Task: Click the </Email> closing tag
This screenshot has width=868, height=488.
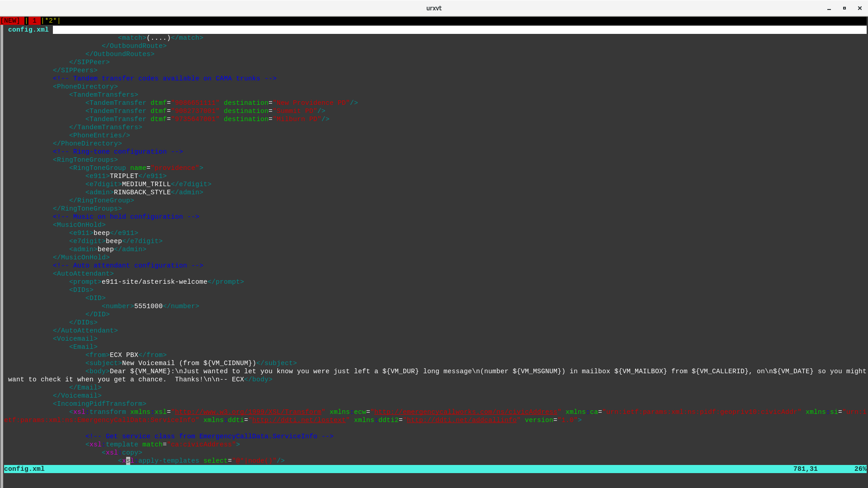Action: (85, 388)
